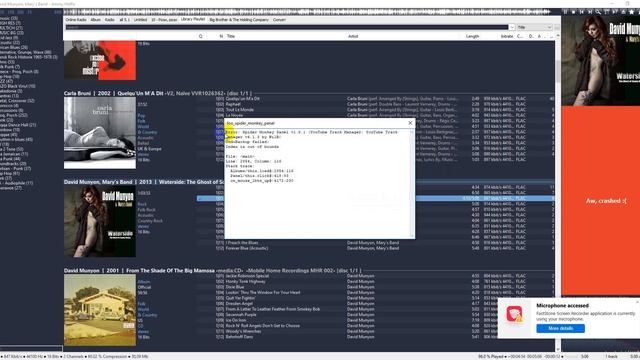Click the David Munyon 2001 Big Mamosa header
This screenshot has width=640, height=360.
212,271
